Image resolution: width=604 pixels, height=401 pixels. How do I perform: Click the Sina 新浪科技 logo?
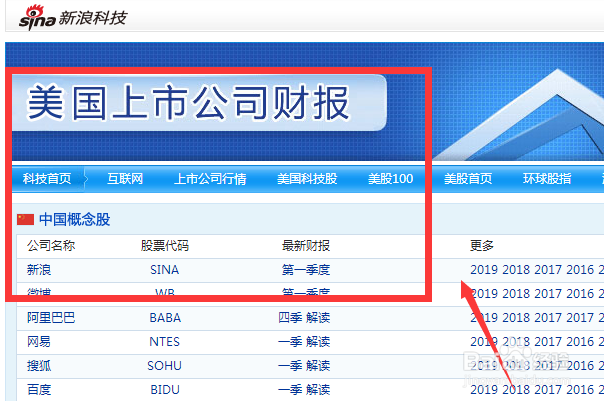[73, 17]
